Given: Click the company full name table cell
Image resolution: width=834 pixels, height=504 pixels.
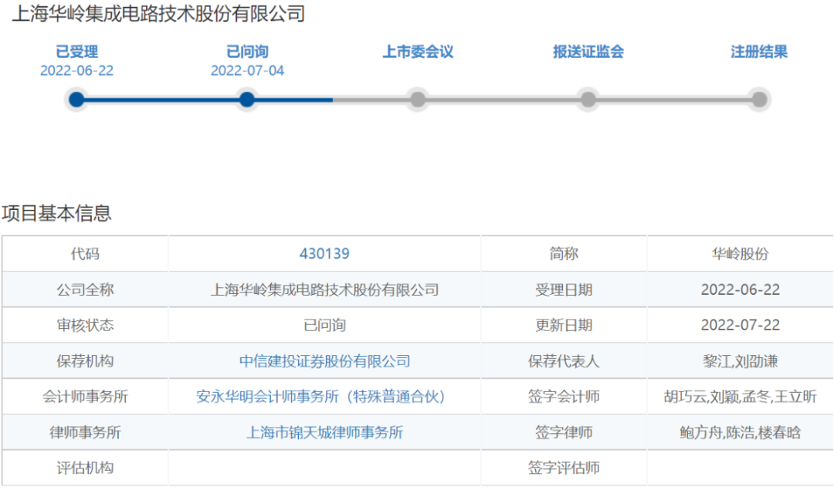Looking at the screenshot, I should coord(324,289).
